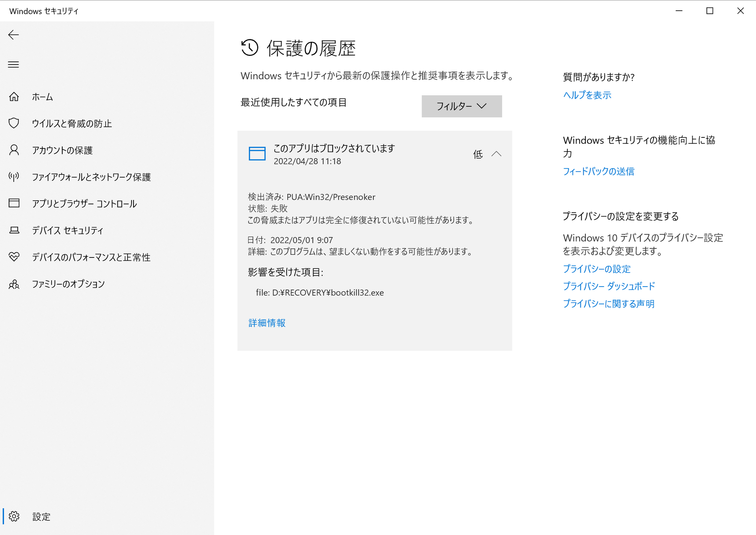Open ファイアウォールとネットワーク保護 menu item
The image size is (756, 535).
click(91, 177)
